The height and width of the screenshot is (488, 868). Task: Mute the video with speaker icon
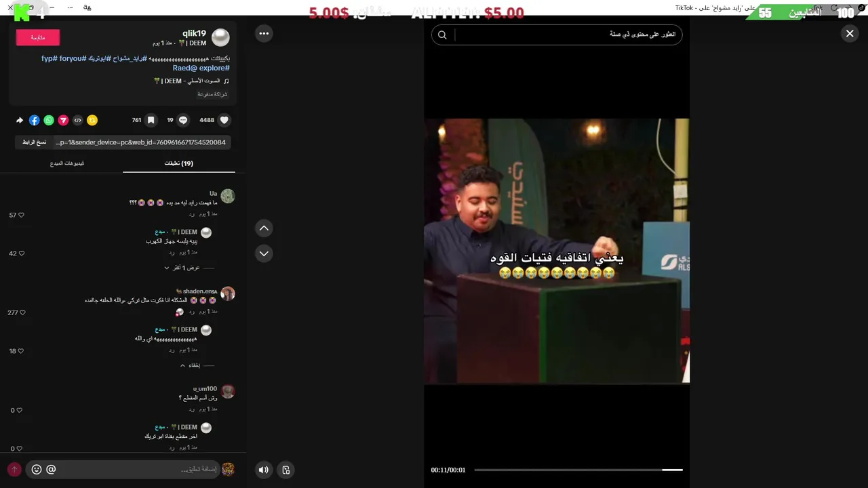pyautogui.click(x=264, y=470)
